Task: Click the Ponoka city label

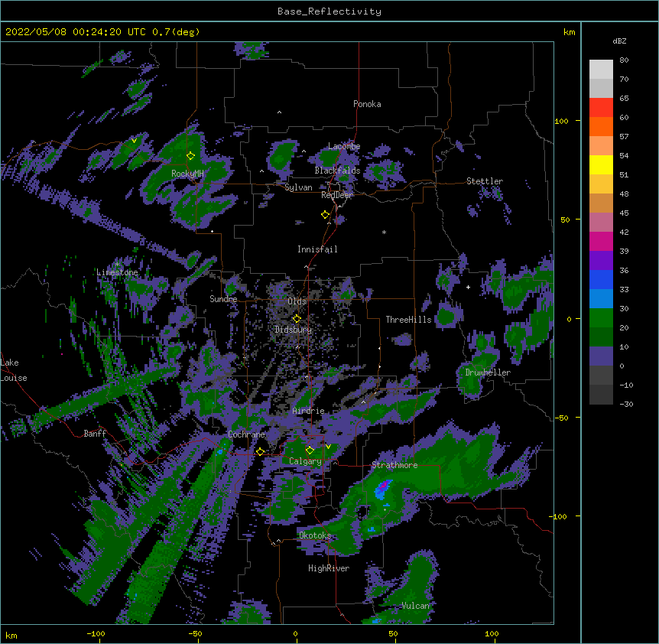Action: (367, 104)
